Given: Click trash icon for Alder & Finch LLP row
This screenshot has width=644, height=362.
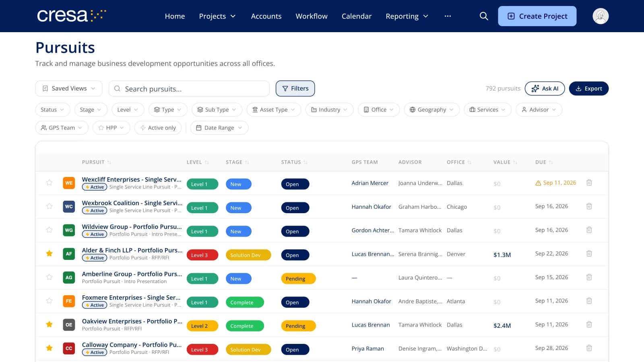Looking at the screenshot, I should point(589,253).
